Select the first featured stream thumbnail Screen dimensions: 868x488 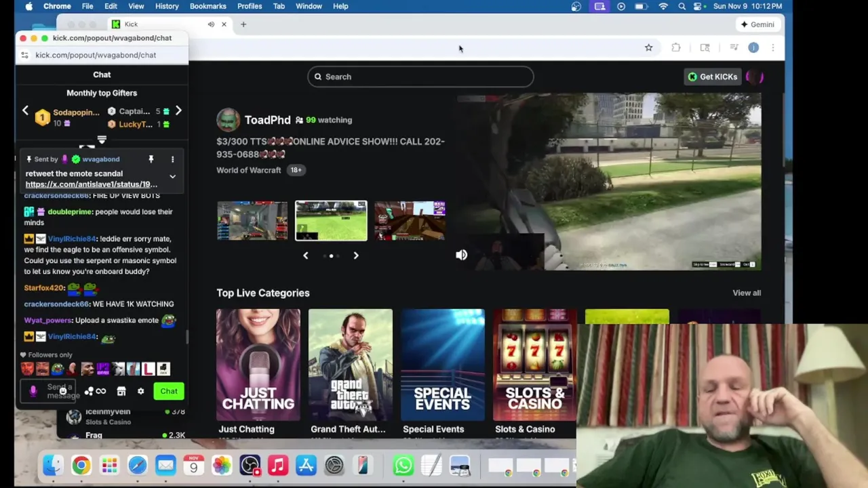point(252,220)
